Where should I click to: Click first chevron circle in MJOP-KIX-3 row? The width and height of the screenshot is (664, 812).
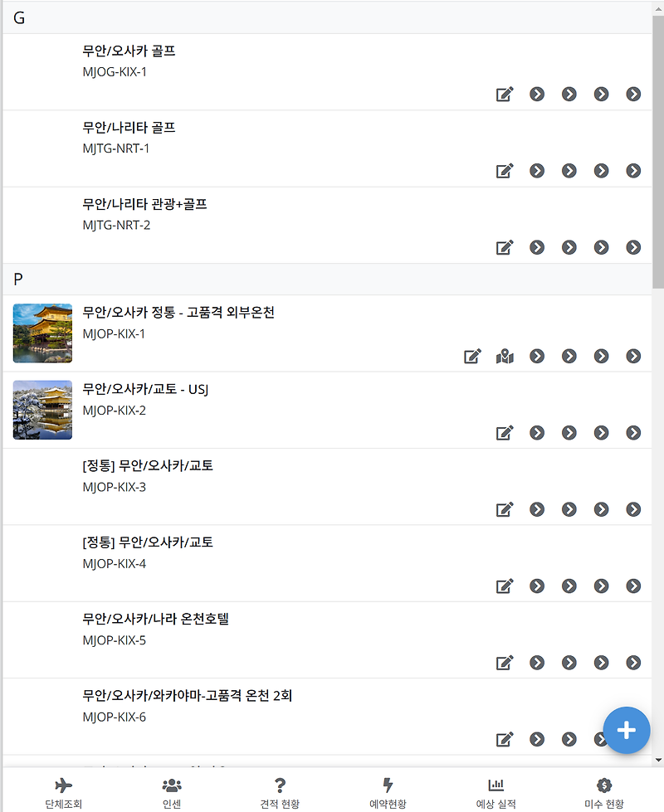point(537,509)
